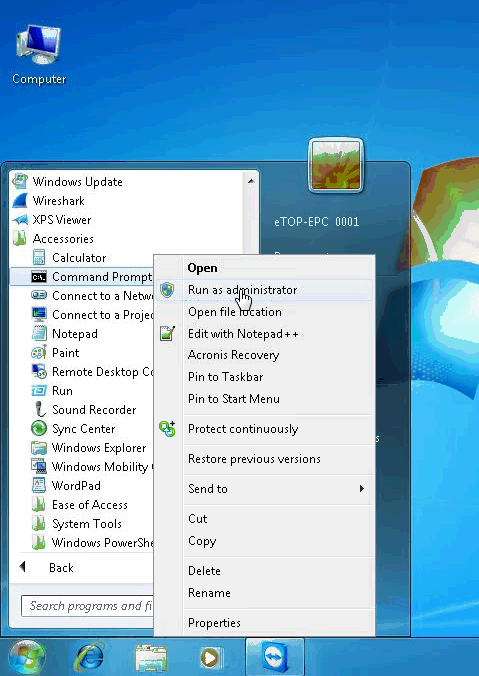Click the shield icon beside Run as administrator

pyautogui.click(x=167, y=289)
